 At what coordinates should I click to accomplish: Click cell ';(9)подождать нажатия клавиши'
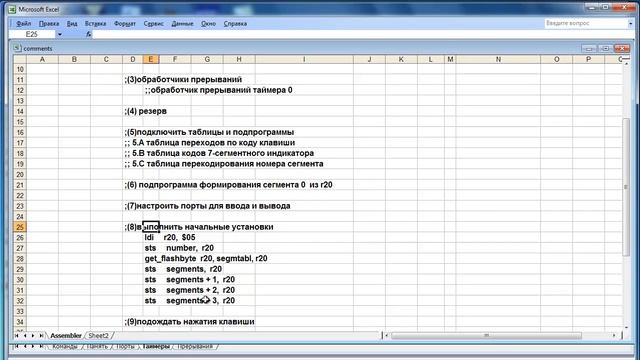coord(189,322)
